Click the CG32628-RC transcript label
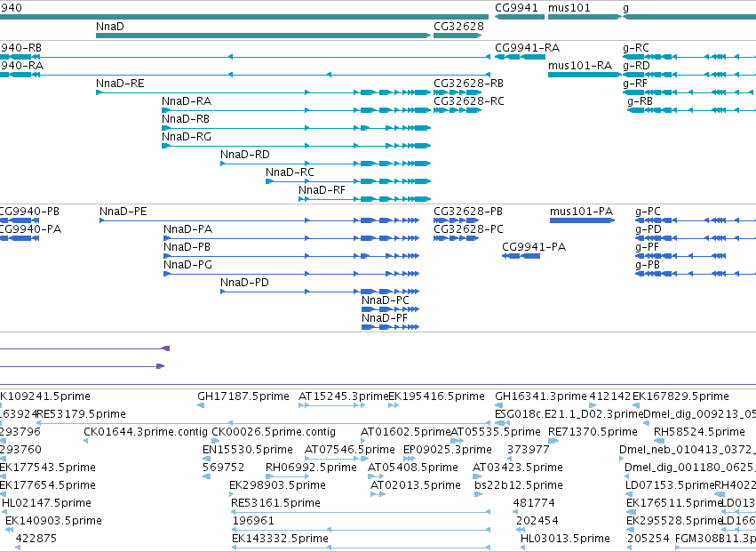 [469, 100]
